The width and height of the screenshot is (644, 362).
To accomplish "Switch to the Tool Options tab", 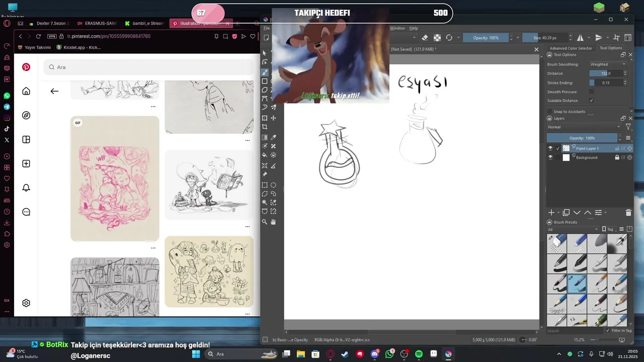I will (x=611, y=48).
